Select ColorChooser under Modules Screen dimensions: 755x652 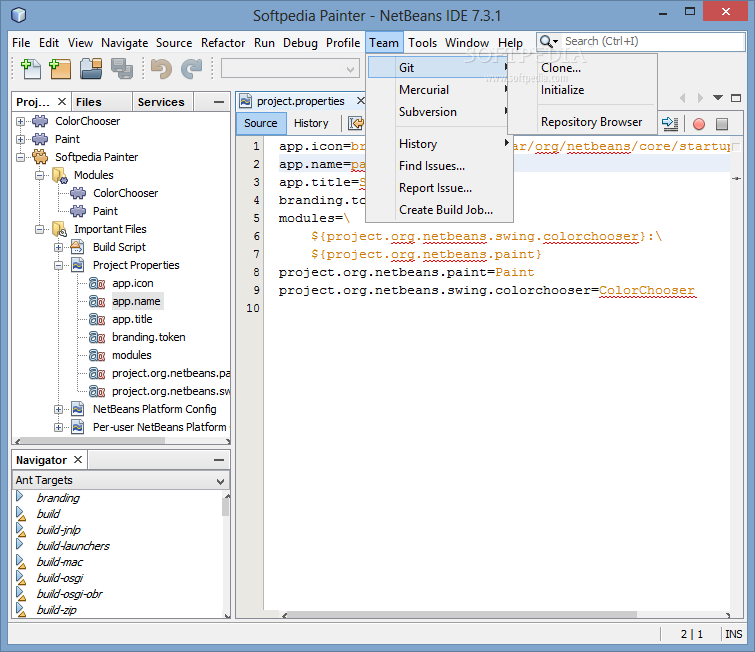pos(125,193)
